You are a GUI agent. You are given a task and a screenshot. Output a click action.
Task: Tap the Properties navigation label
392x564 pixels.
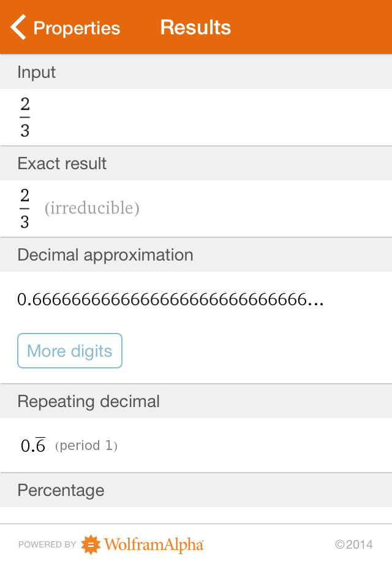click(77, 28)
